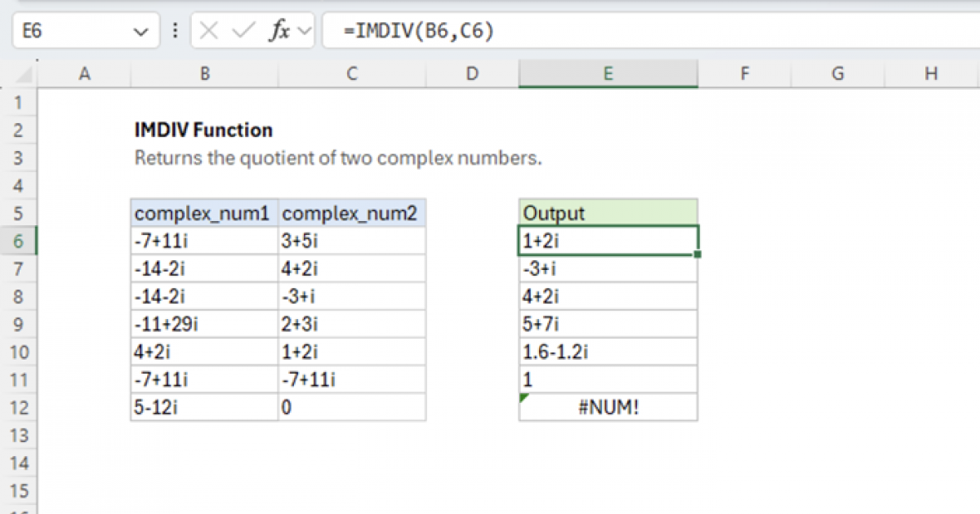Confirm formula with the checkmark icon

pos(241,31)
